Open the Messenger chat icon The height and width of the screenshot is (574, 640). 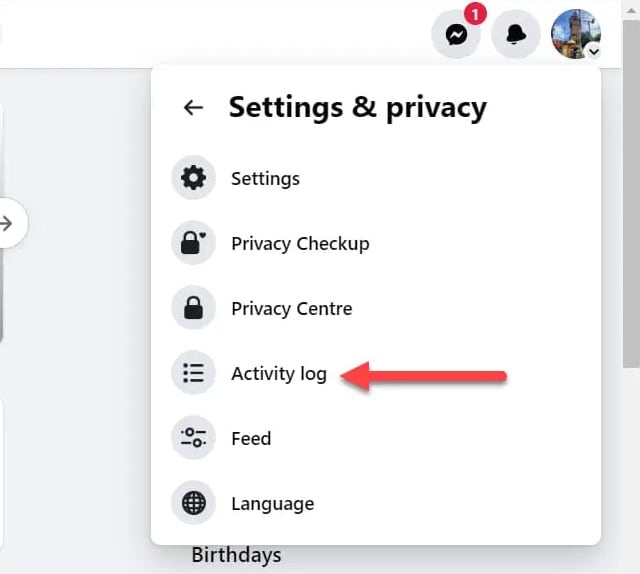coord(456,34)
